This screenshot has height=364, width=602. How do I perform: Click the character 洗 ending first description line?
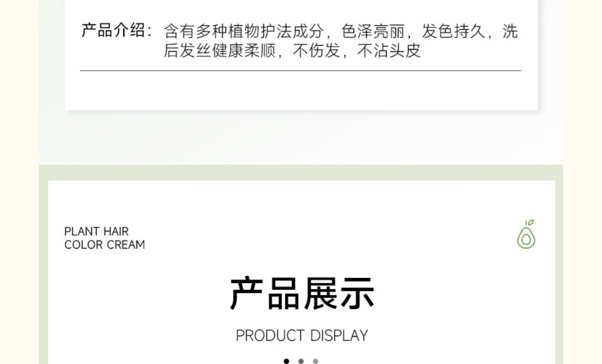510,31
